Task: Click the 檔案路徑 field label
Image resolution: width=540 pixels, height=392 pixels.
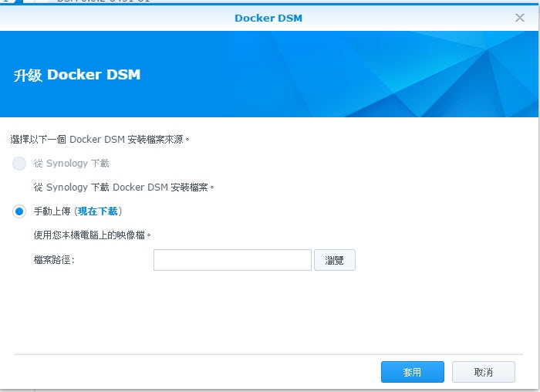Action: (54, 260)
